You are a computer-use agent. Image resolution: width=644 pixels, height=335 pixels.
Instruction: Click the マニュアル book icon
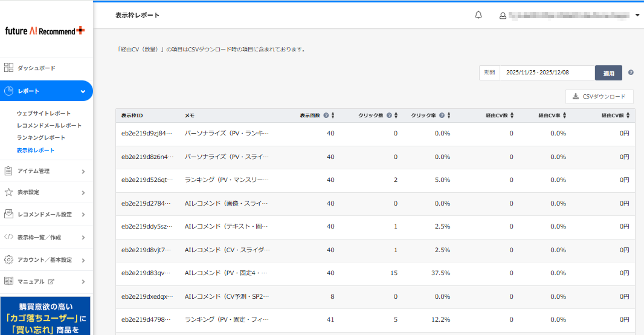click(8, 281)
